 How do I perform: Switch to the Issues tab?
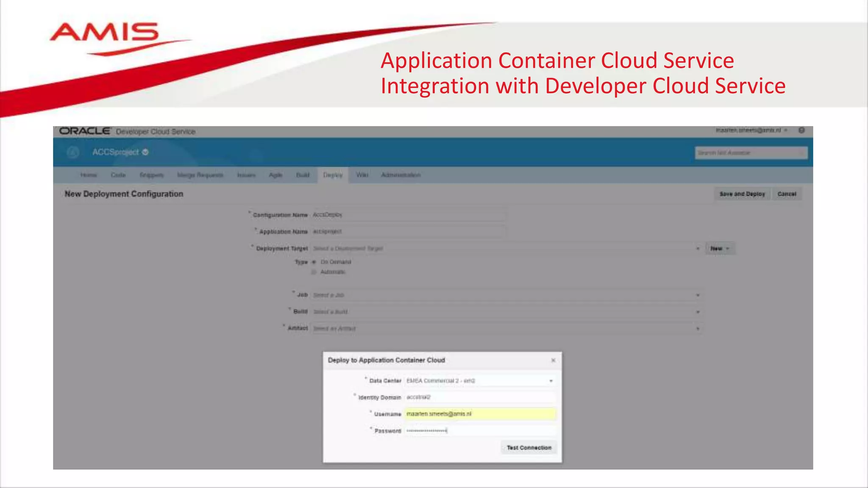click(246, 175)
